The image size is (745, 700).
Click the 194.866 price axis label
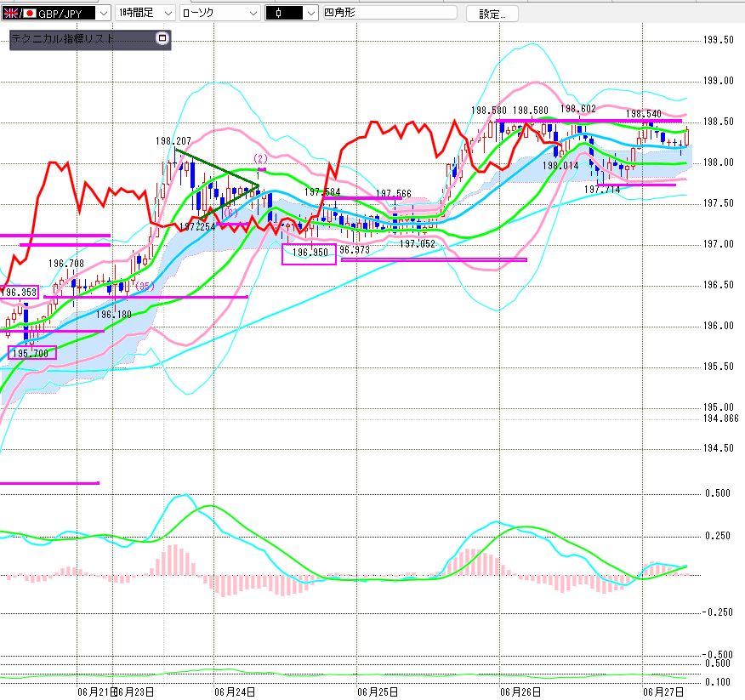coord(721,418)
